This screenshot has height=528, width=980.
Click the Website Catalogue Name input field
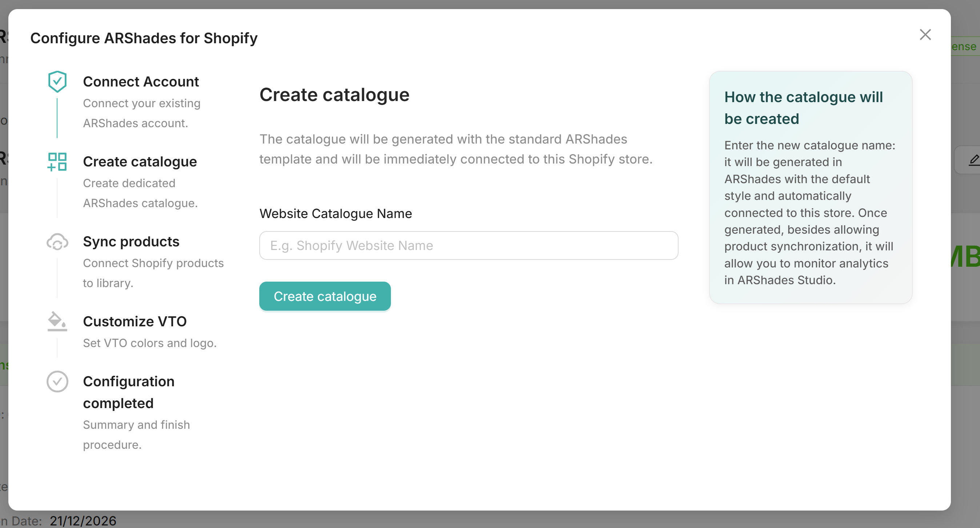pos(468,245)
